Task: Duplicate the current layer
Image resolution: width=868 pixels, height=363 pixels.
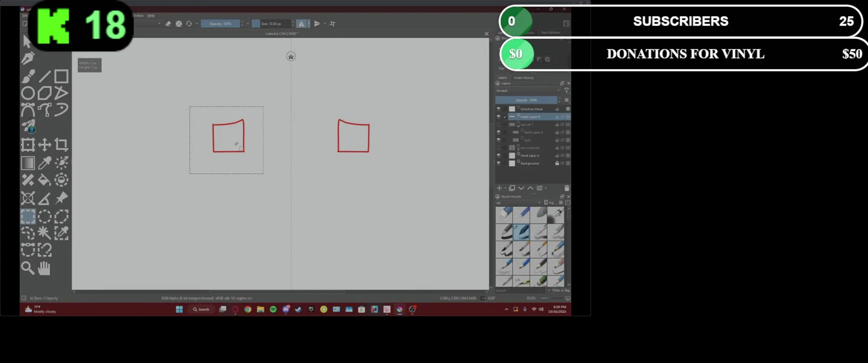Action: coord(512,188)
